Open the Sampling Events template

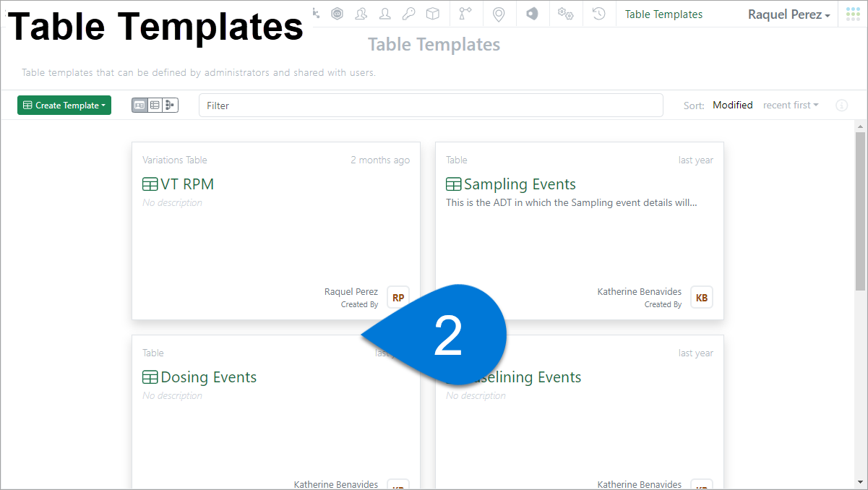[519, 184]
